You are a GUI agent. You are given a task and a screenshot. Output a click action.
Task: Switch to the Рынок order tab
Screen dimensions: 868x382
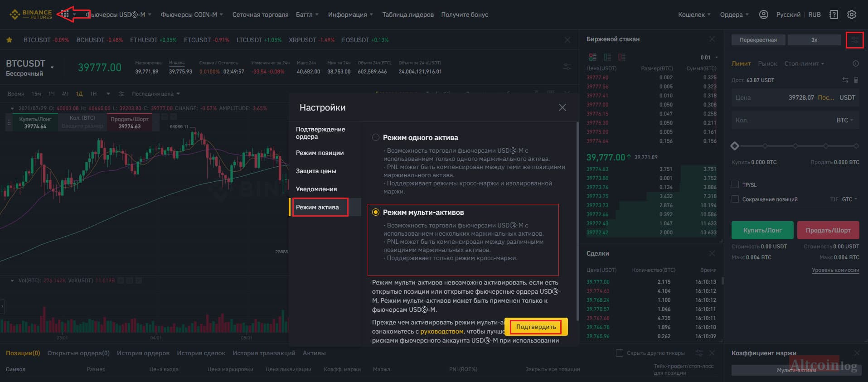(x=767, y=64)
